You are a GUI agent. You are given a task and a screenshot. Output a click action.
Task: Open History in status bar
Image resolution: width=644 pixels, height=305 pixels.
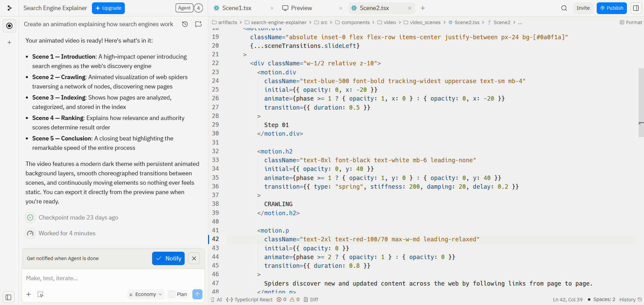[x=631, y=300]
